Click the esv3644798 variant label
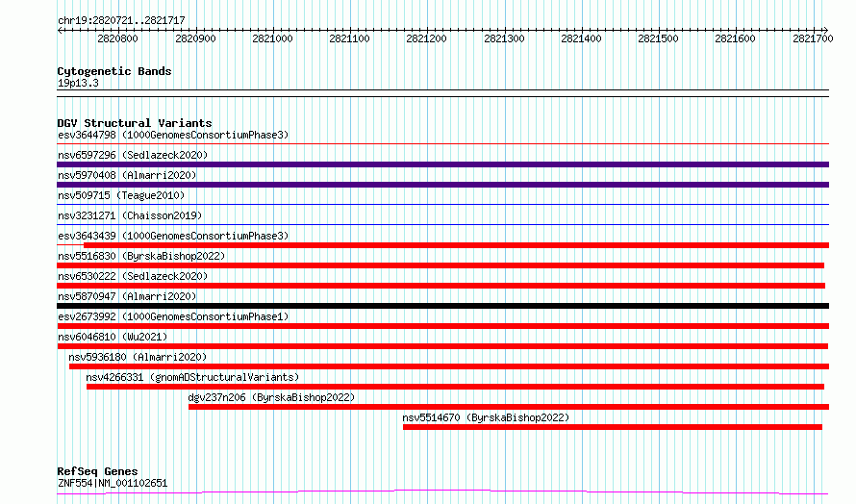This screenshot has height=504, width=856. pyautogui.click(x=173, y=135)
